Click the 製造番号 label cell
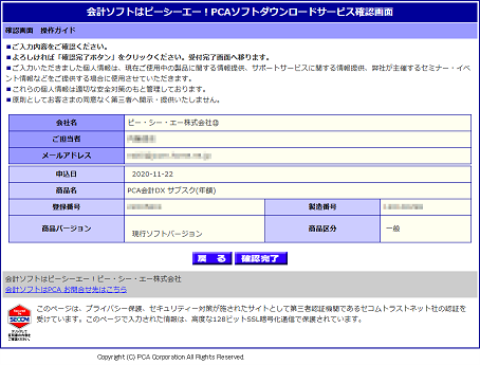The width and height of the screenshot is (480, 365). 322,207
